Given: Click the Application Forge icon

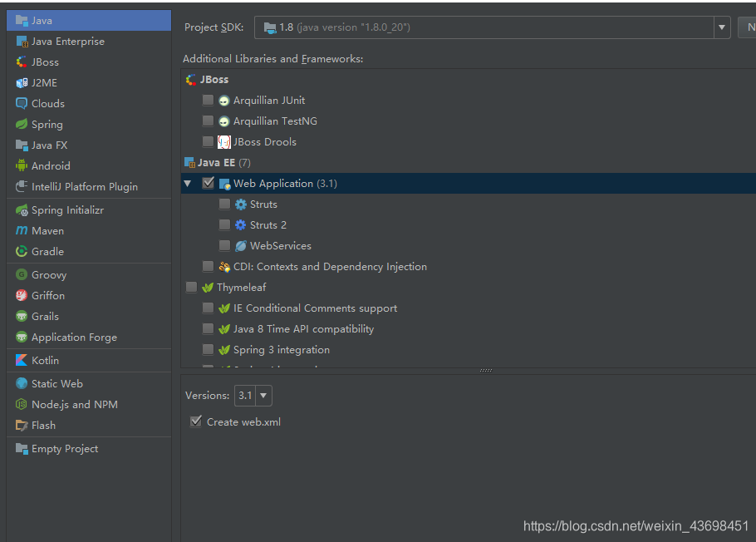Looking at the screenshot, I should tap(22, 338).
